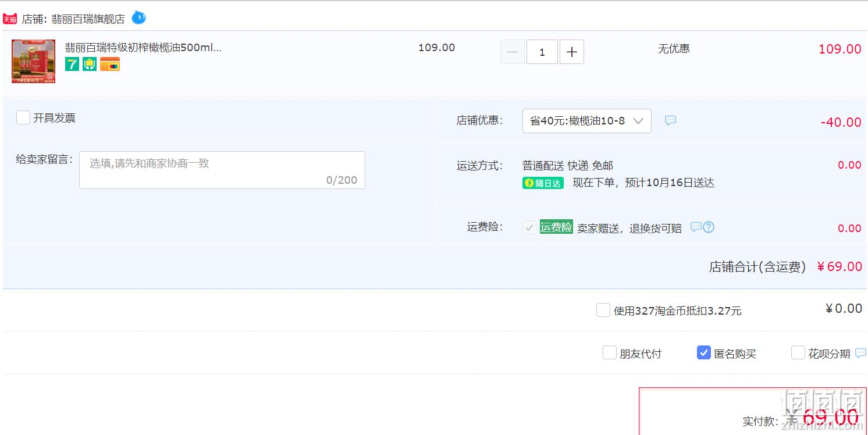Open the 翡丽百瑞旗舰店 shop link
868x435 pixels.
pos(88,19)
